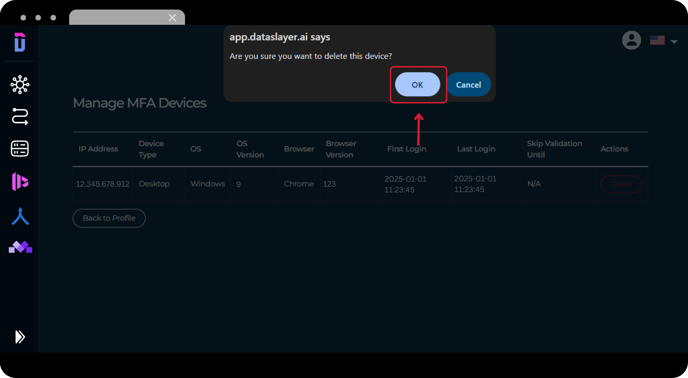Select the Chrome browser cell
Screen dimensions: 688x378
click(298, 184)
